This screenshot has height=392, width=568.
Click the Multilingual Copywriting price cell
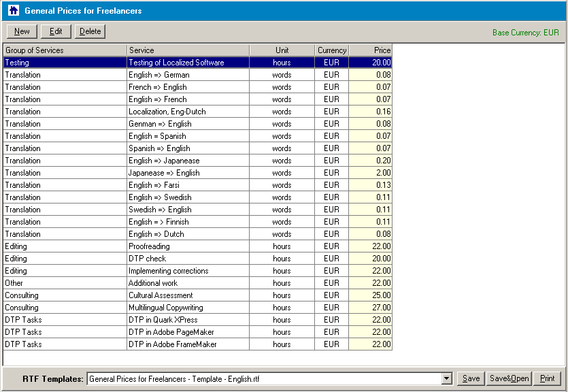(x=370, y=308)
